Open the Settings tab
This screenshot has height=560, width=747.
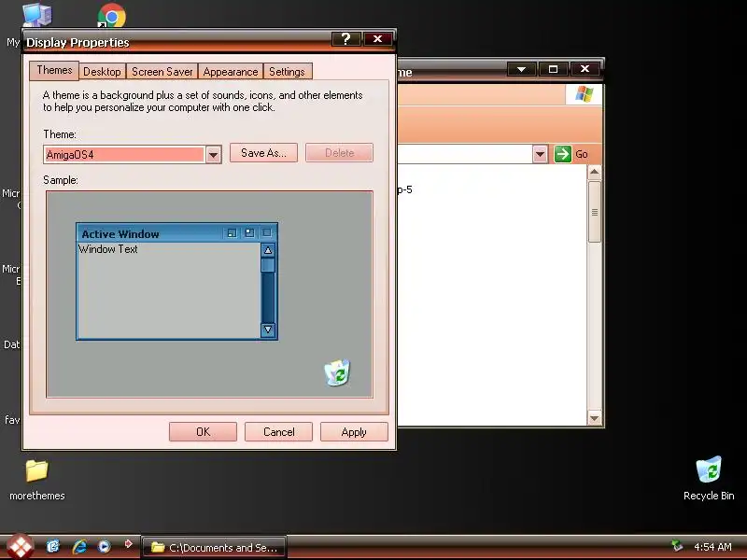287,72
